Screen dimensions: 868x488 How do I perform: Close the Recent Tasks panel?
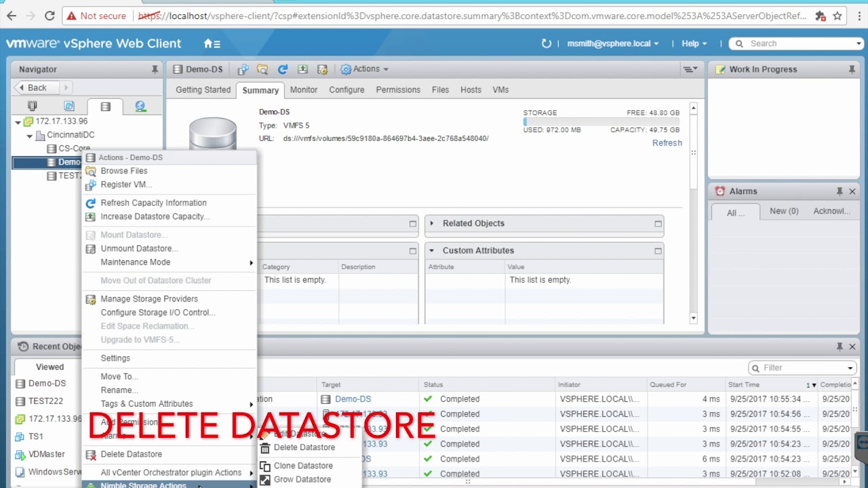coord(852,346)
